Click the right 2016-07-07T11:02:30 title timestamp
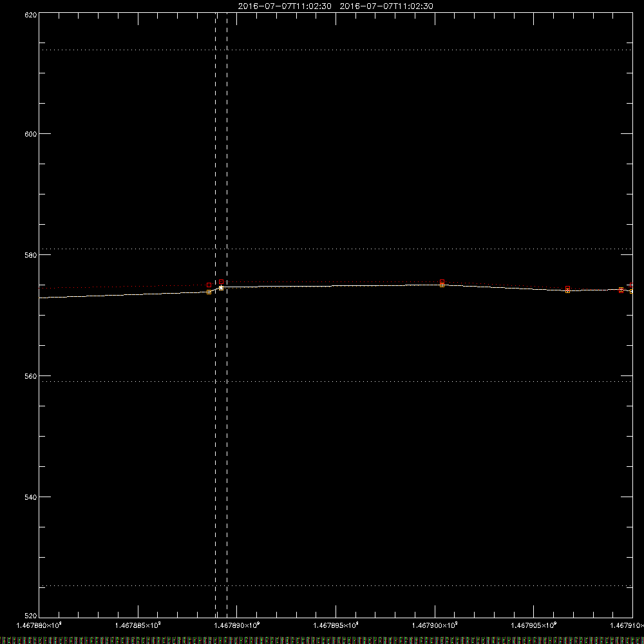The width and height of the screenshot is (644, 644). [386, 6]
